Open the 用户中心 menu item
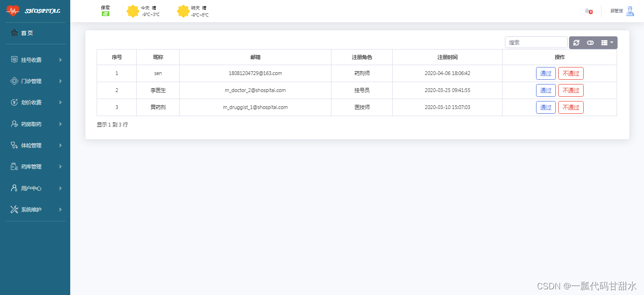The width and height of the screenshot is (644, 295). [31, 188]
